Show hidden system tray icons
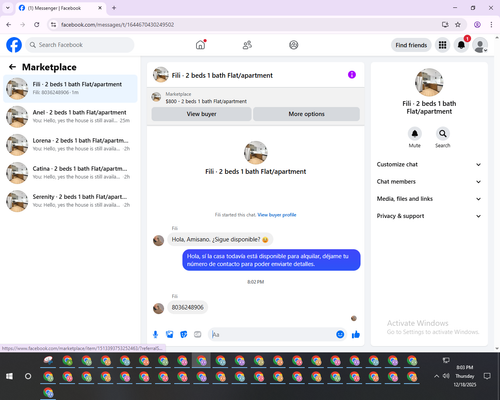Viewport: 500px width, 400px height. (436, 376)
